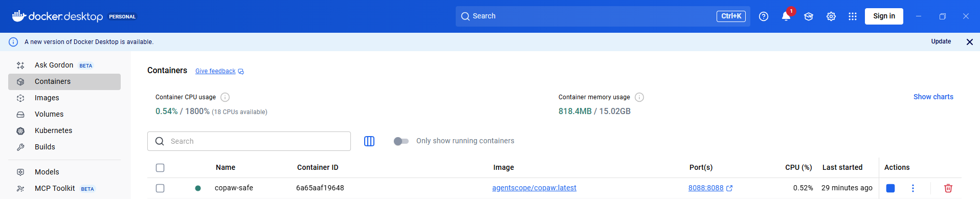Screen dimensions: 980x199
Task: Open the apps grid icon
Action: pos(853,16)
